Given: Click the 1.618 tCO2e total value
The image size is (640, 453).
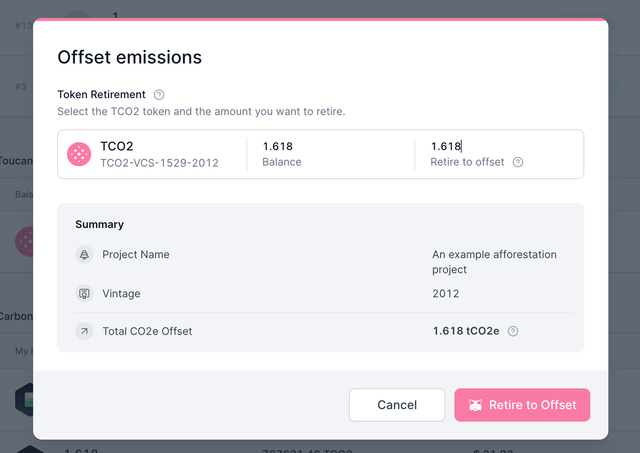Looking at the screenshot, I should (465, 331).
